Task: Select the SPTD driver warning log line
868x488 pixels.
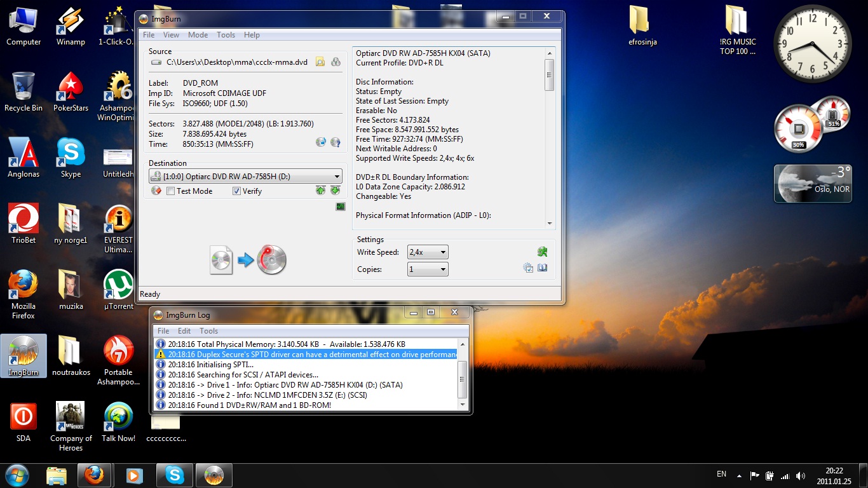Action: point(306,355)
